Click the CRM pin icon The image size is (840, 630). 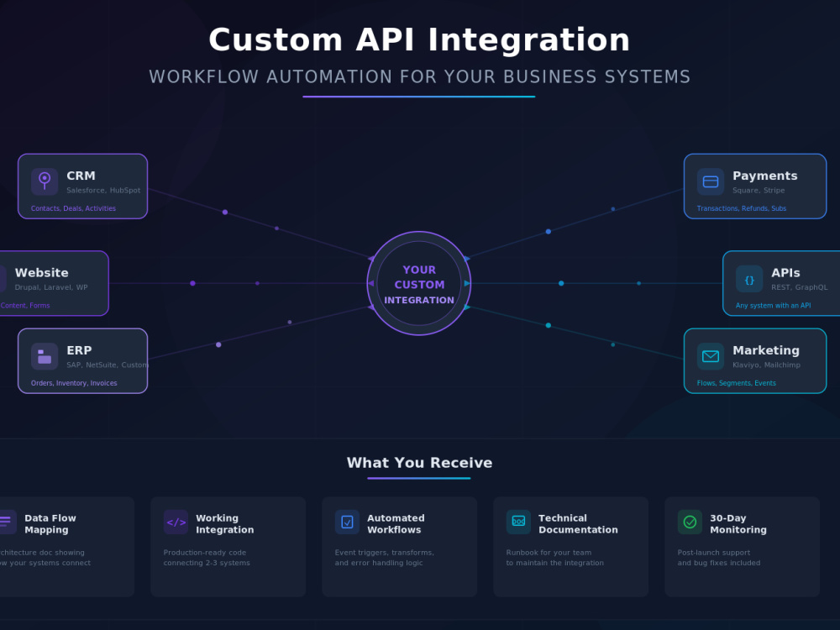click(x=45, y=181)
